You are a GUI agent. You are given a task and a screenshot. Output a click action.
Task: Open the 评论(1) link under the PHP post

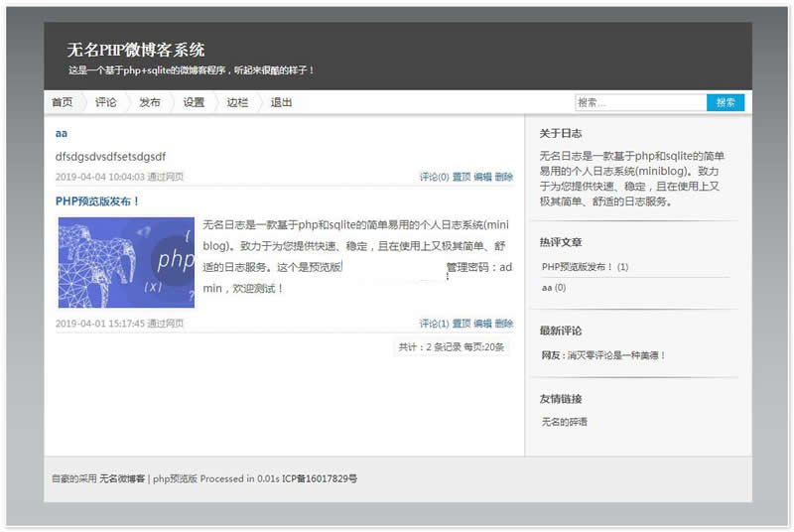(434, 324)
